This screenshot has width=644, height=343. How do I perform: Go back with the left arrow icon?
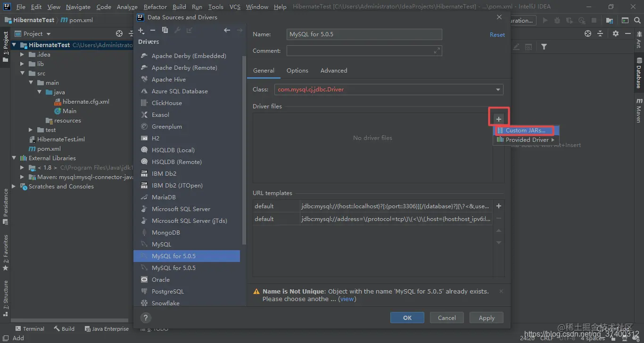pyautogui.click(x=227, y=30)
